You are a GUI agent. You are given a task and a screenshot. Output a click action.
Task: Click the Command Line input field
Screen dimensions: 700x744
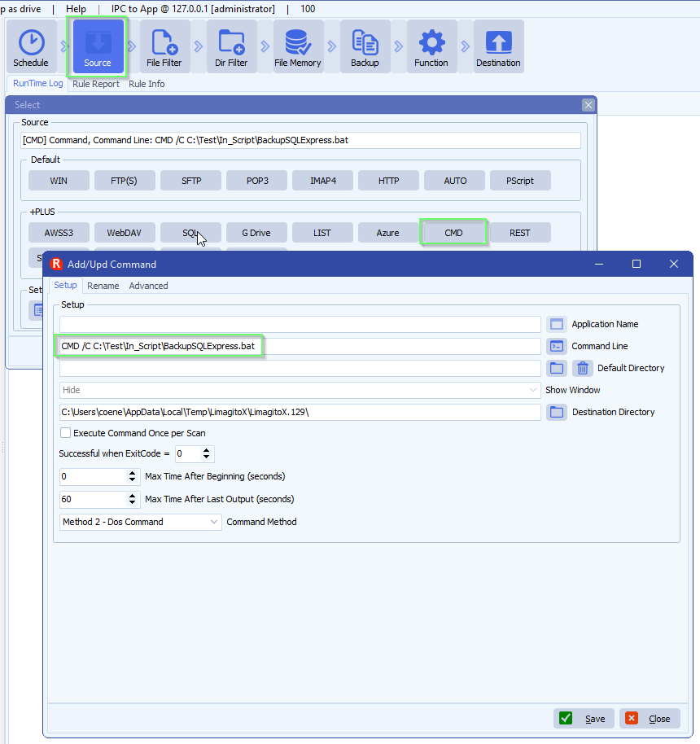(x=285, y=346)
